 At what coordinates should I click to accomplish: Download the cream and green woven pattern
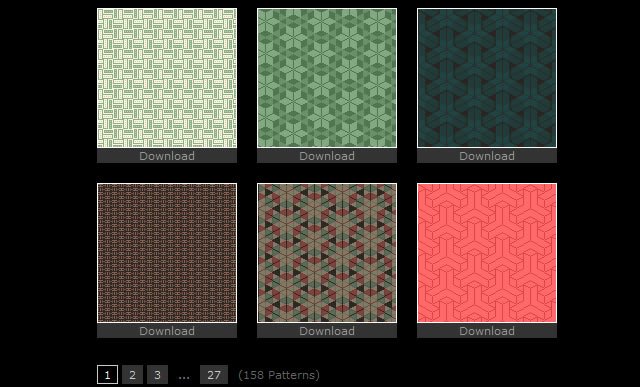pyautogui.click(x=167, y=156)
